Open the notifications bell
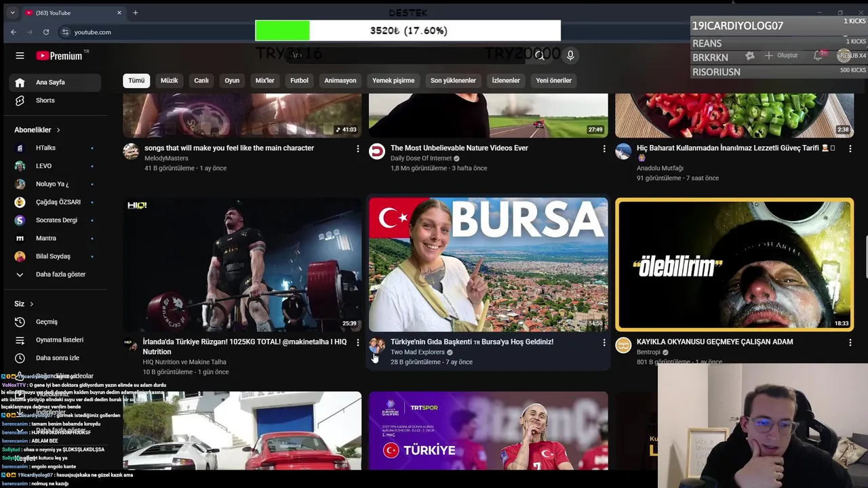Screen dimensions: 868x488 (818, 56)
